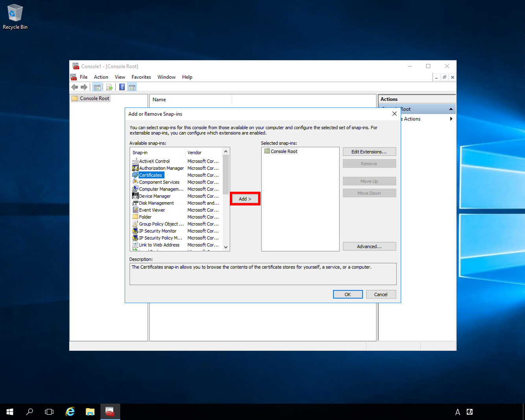Launch Internet Explorer from the taskbar
Image resolution: width=525 pixels, height=420 pixels.
(x=70, y=412)
